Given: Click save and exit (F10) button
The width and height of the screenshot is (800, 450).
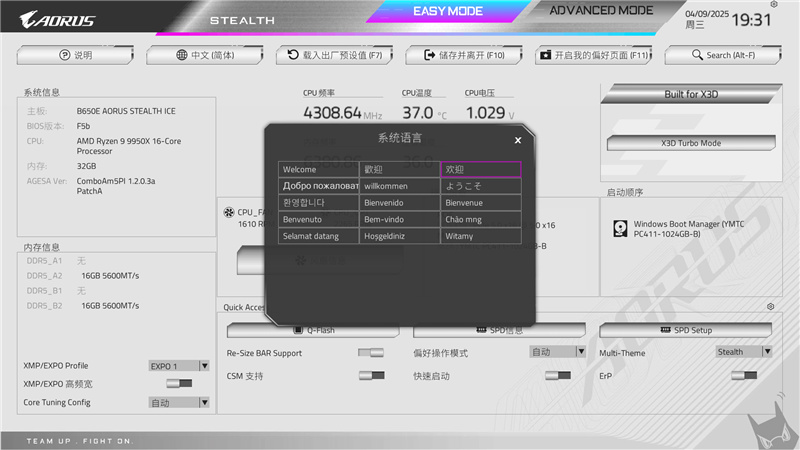Looking at the screenshot, I should coord(464,55).
